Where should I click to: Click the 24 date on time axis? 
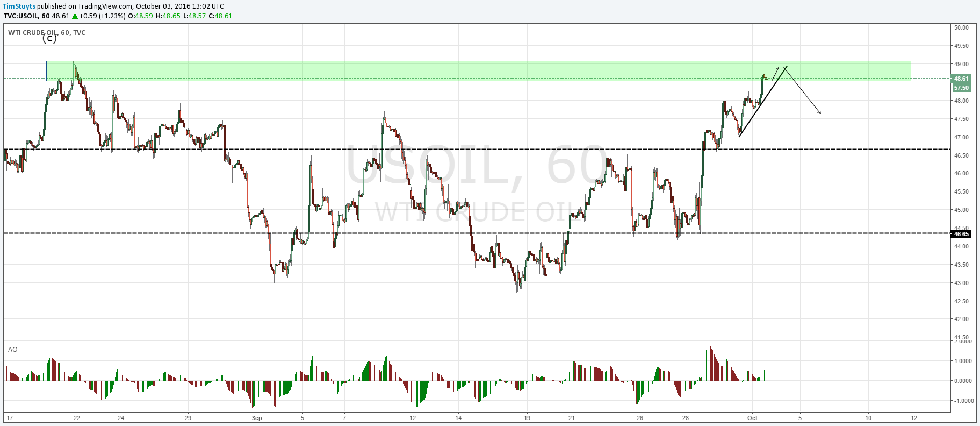tap(121, 418)
